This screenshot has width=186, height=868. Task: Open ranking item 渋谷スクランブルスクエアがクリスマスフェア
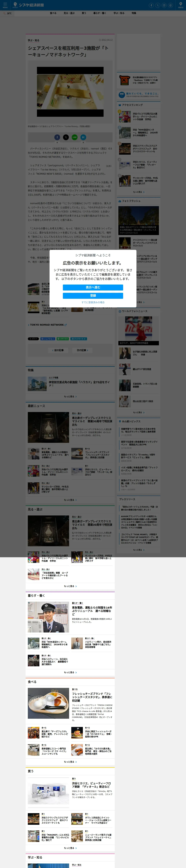pos(139,149)
